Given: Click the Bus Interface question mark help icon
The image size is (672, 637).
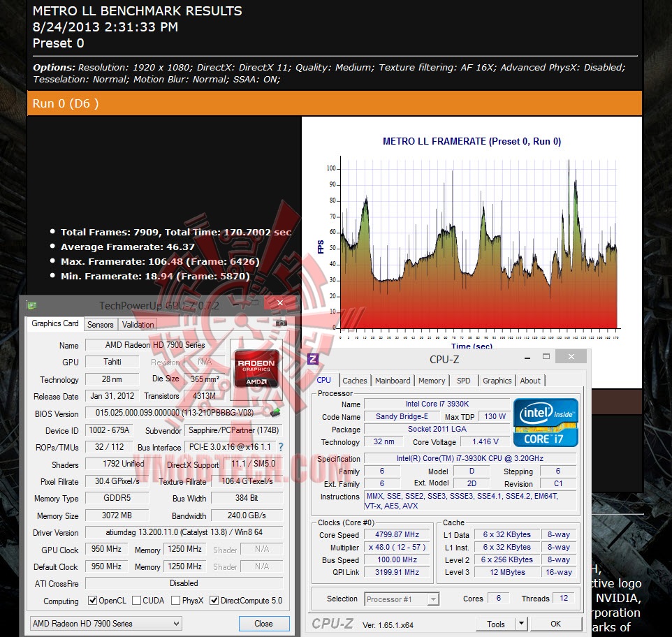Looking at the screenshot, I should click(x=281, y=447).
